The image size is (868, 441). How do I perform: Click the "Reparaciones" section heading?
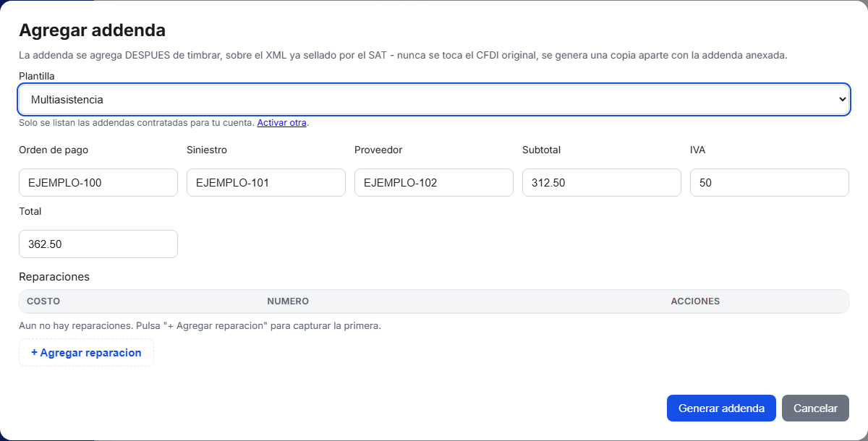tap(54, 277)
